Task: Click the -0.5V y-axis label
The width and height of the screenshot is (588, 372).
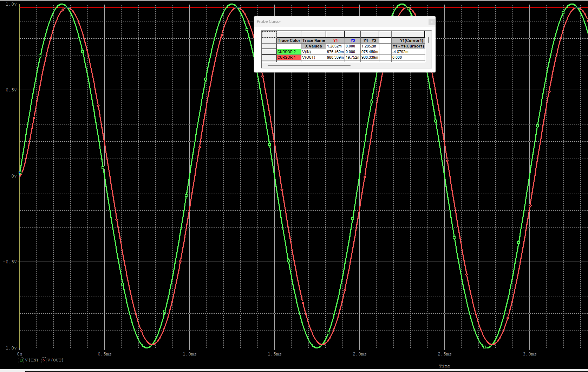Action: tap(10, 262)
